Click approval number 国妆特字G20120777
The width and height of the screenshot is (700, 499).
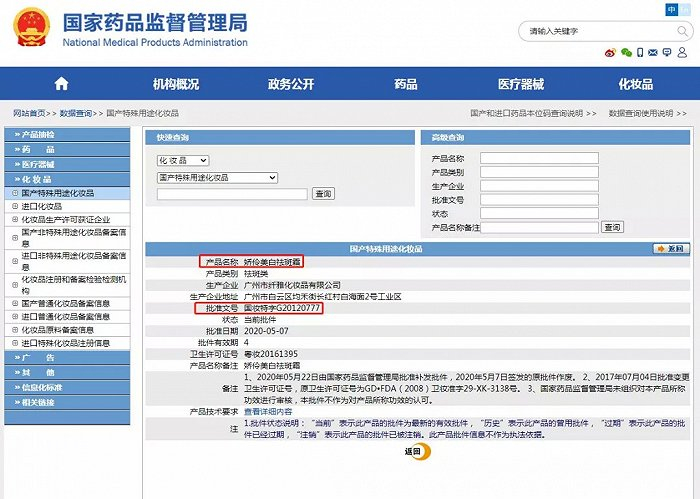pyautogui.click(x=282, y=308)
